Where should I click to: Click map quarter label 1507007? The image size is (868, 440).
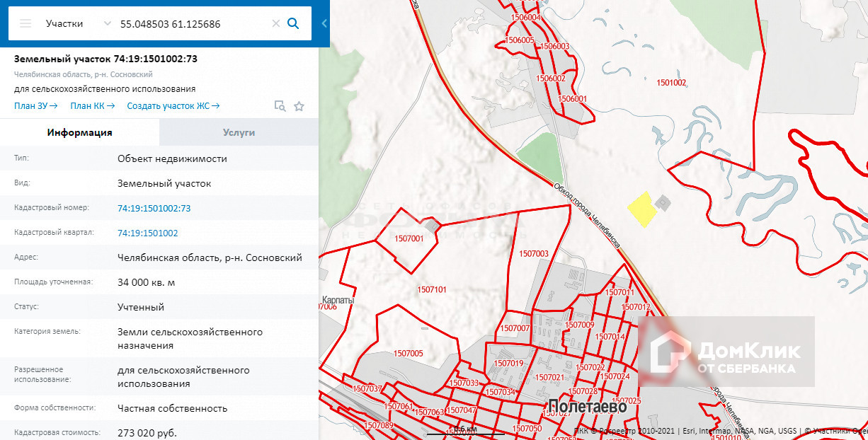click(x=515, y=328)
